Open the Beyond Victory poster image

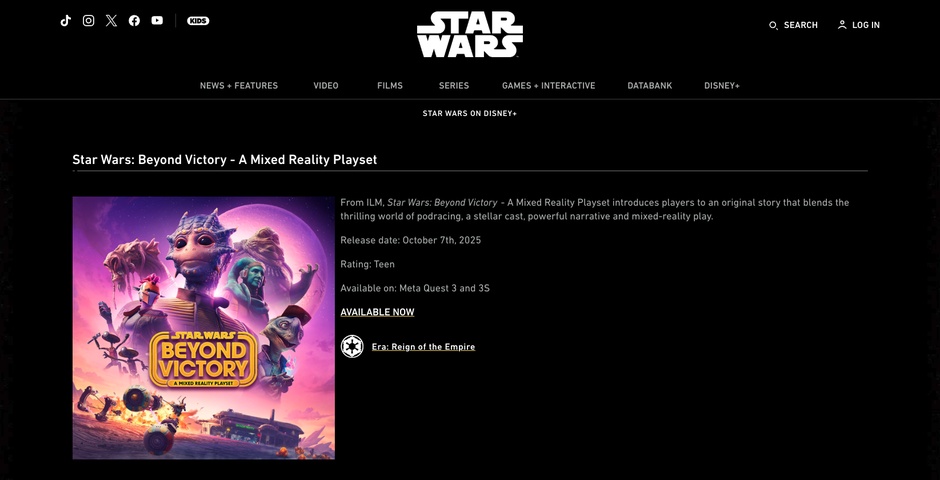point(204,328)
